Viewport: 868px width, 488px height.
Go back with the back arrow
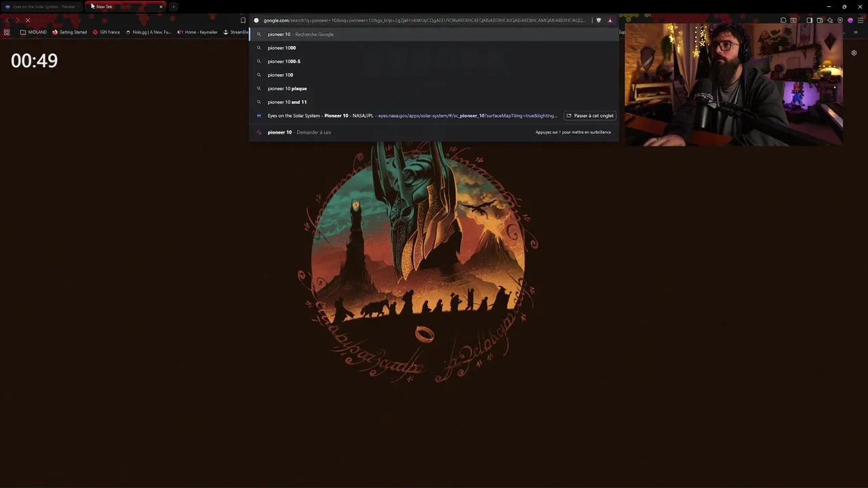click(7, 20)
